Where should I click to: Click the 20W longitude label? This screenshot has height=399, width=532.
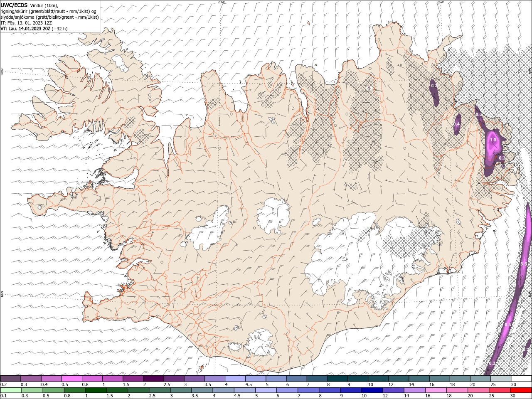pos(221,2)
